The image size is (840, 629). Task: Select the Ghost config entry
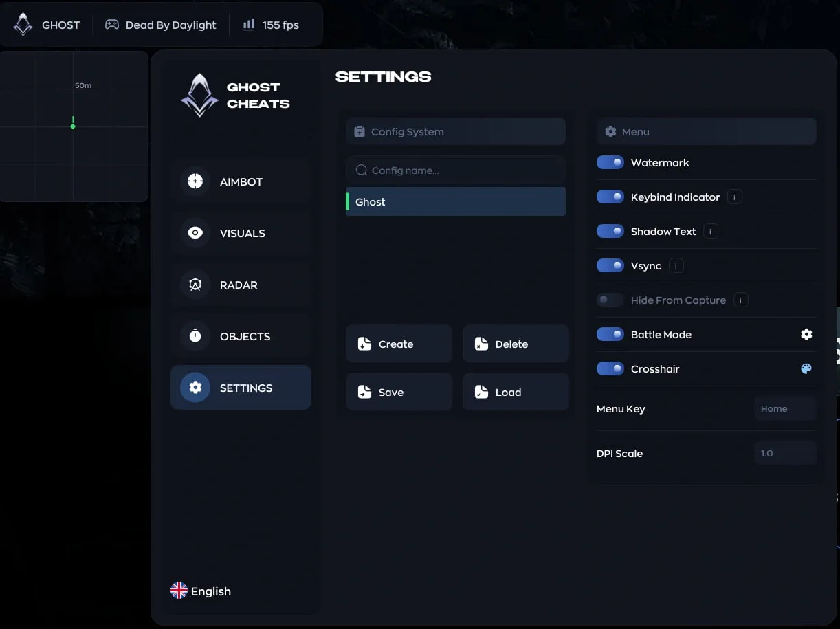tap(456, 201)
